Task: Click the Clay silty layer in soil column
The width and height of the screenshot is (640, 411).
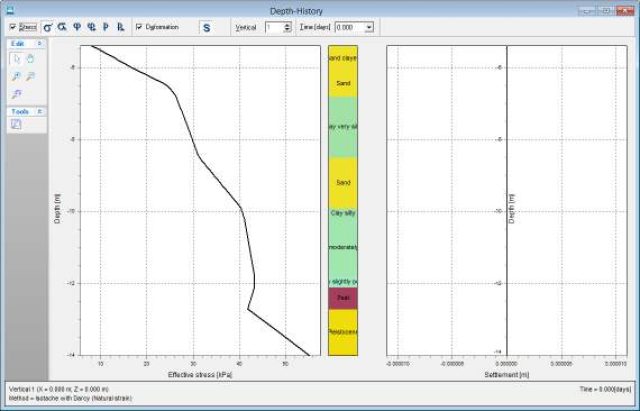Action: pyautogui.click(x=343, y=213)
